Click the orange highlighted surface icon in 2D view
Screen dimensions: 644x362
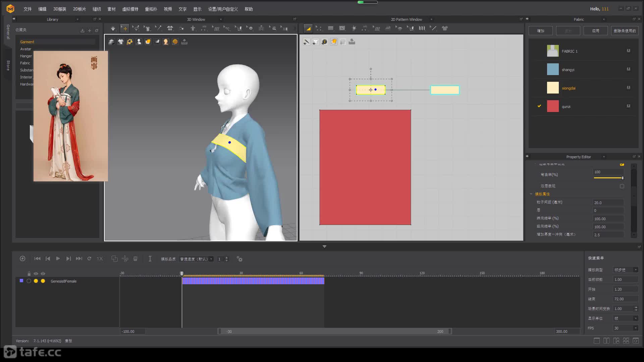(333, 42)
